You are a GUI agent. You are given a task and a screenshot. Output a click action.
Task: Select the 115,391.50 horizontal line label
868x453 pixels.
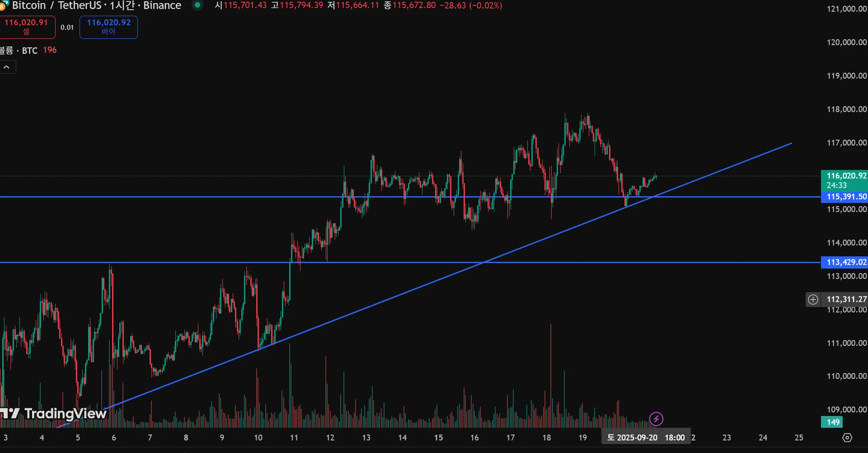pos(844,197)
